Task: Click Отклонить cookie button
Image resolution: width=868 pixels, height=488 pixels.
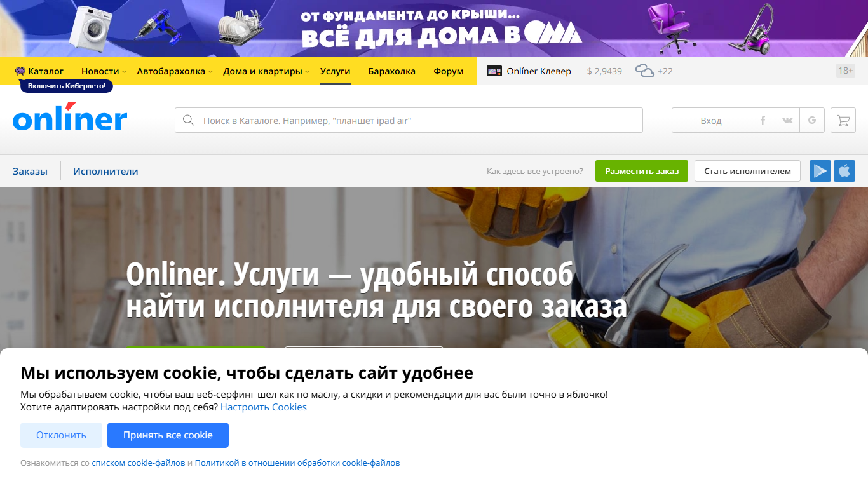Action: [61, 435]
